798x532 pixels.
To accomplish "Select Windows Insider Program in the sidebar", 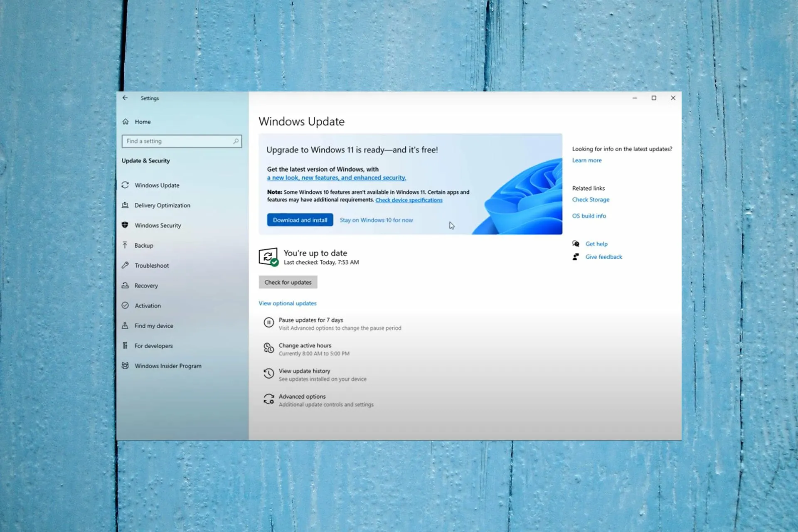I will click(x=167, y=366).
